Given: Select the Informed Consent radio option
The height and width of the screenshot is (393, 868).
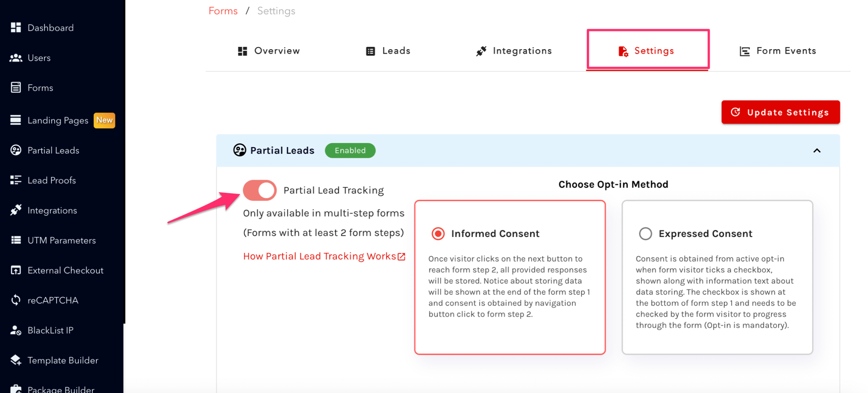Looking at the screenshot, I should [437, 233].
